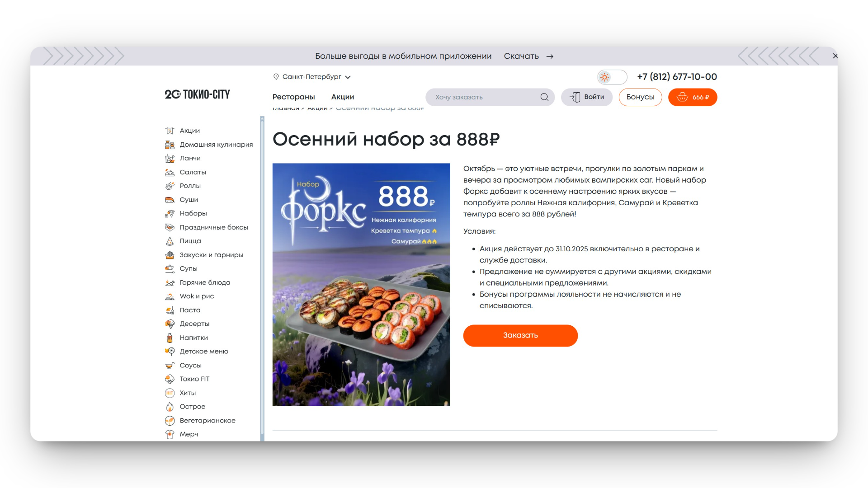The width and height of the screenshot is (868, 488).
Task: Click the location pin next to Санкт-Петербург
Action: (x=276, y=77)
